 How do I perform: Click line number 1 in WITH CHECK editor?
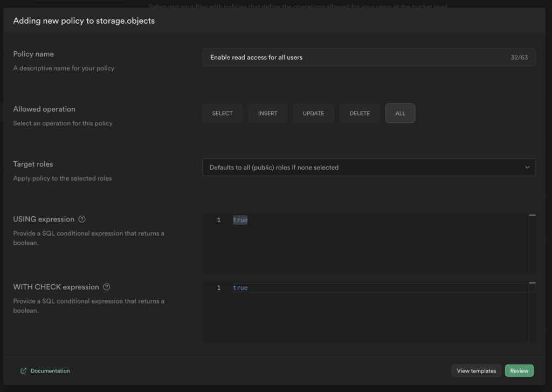coord(219,288)
